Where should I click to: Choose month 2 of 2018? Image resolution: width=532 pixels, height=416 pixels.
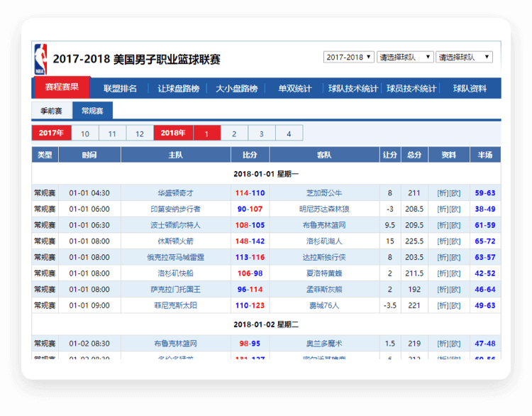tap(234, 133)
